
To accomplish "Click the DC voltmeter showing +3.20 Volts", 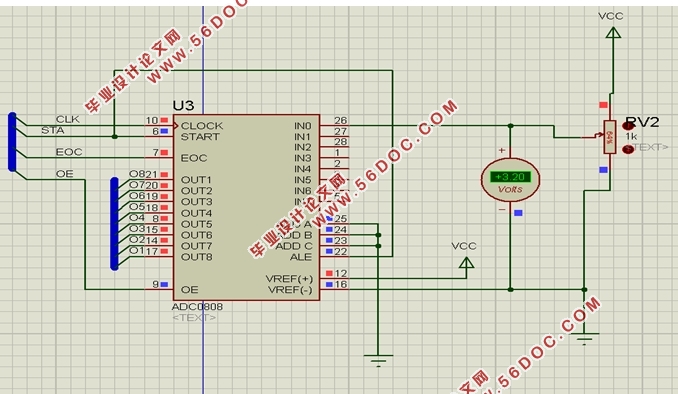I will pos(510,180).
